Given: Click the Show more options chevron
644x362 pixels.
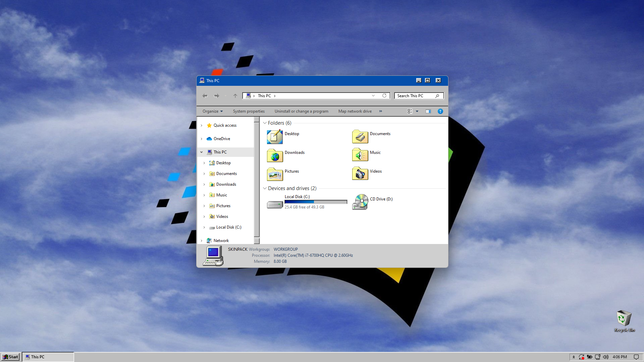Looking at the screenshot, I should pyautogui.click(x=380, y=111).
